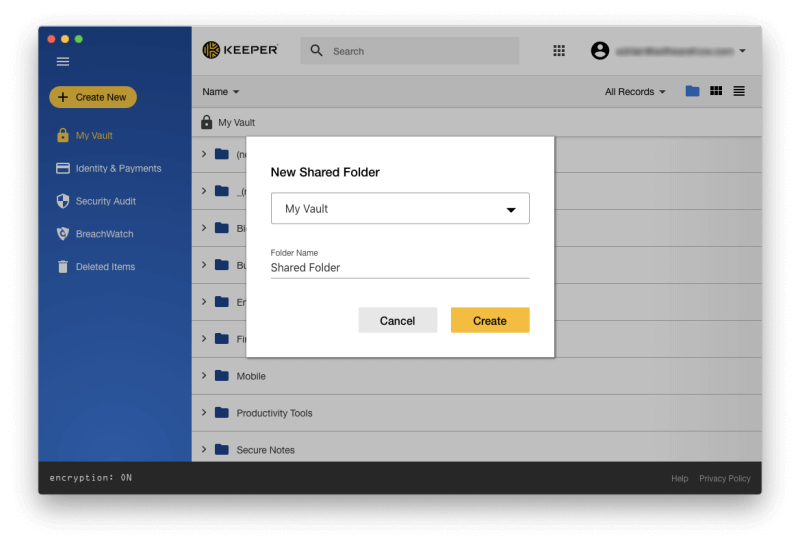Click the Keeper logo
The image size is (800, 545).
240,50
